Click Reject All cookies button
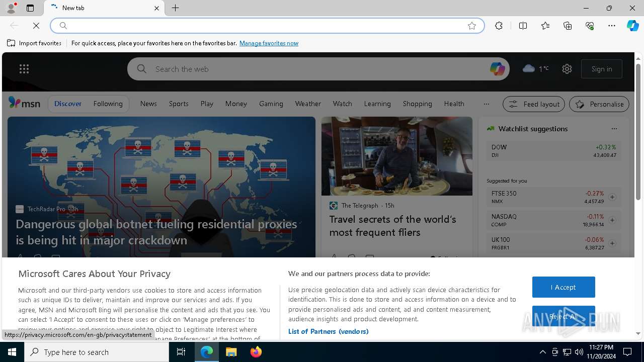The width and height of the screenshot is (644, 362). click(563, 316)
